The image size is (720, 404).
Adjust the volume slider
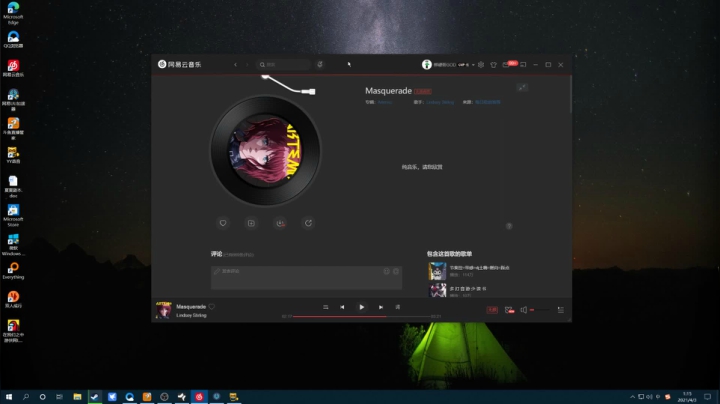[x=540, y=310]
